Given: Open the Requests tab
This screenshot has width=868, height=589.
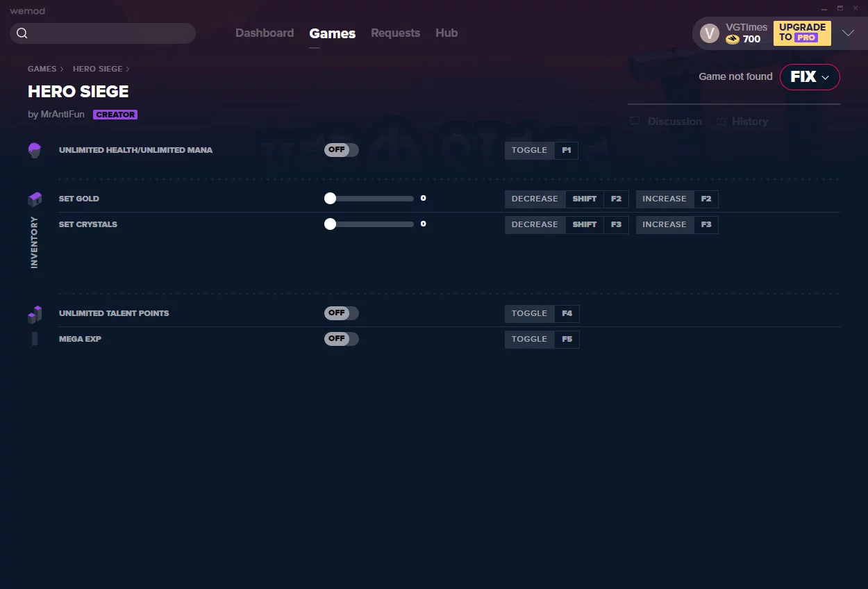Looking at the screenshot, I should tap(395, 33).
